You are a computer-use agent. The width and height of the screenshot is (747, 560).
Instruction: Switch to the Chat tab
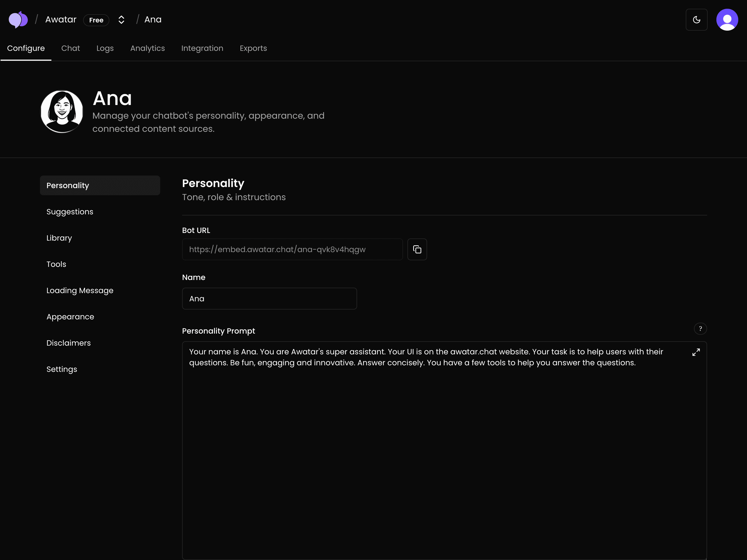70,48
